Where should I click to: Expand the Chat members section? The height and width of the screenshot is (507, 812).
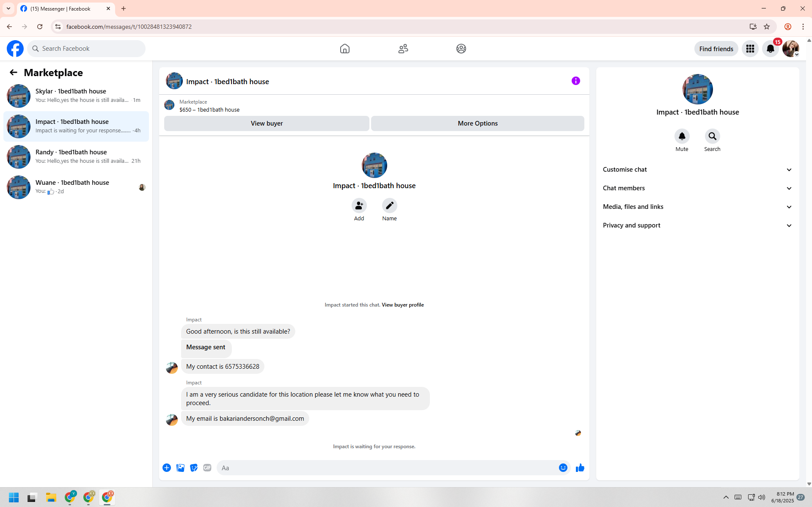click(x=698, y=188)
